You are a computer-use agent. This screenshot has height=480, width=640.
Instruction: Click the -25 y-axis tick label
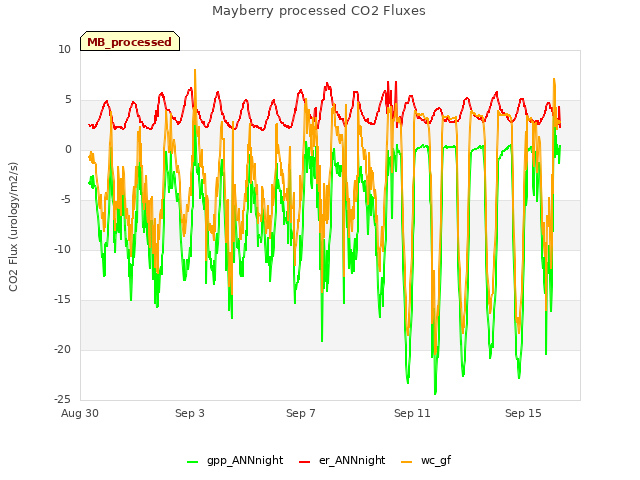(63, 399)
